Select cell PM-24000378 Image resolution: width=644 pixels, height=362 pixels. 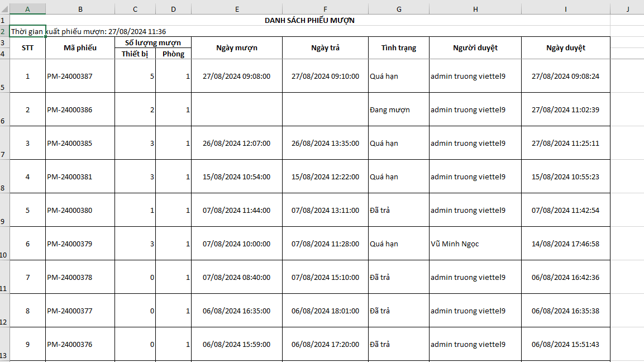(x=80, y=277)
